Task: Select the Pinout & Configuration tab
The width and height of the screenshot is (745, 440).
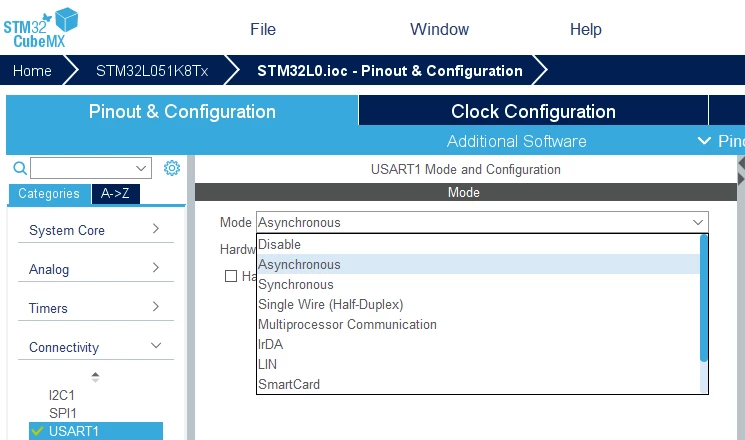Action: (182, 111)
